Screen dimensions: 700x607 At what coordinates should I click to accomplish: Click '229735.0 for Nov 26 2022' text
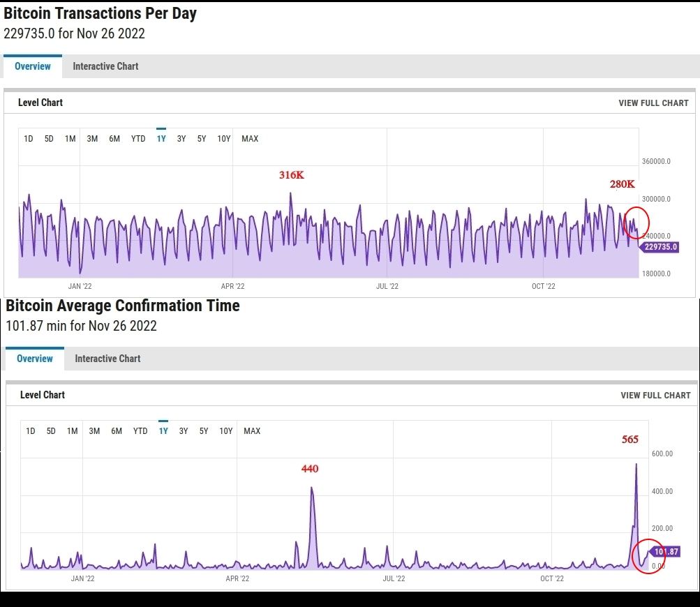[74, 33]
